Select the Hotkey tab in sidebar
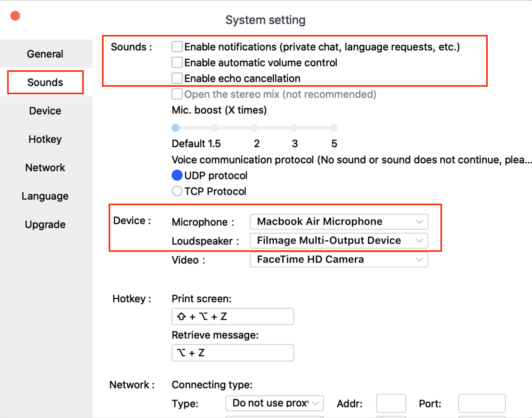The width and height of the screenshot is (532, 418). [45, 139]
